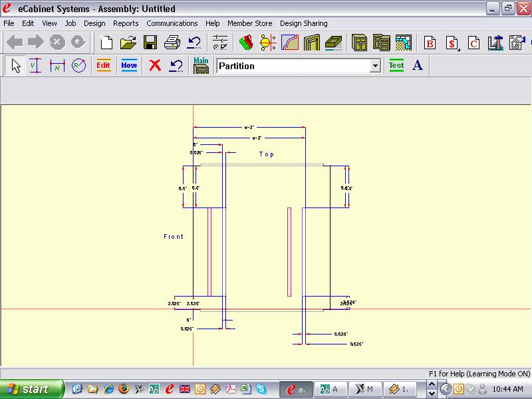
Task: Open the red and green materials icon
Action: (x=246, y=43)
